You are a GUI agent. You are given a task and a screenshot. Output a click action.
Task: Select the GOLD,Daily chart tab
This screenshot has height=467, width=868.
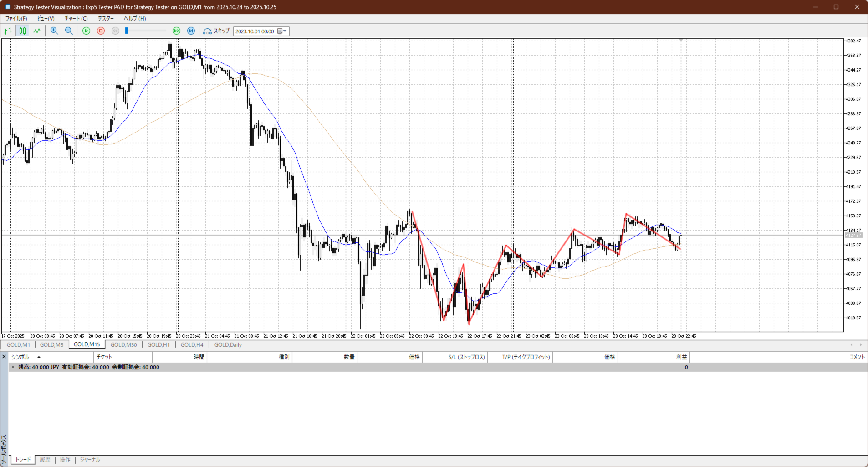click(x=228, y=345)
